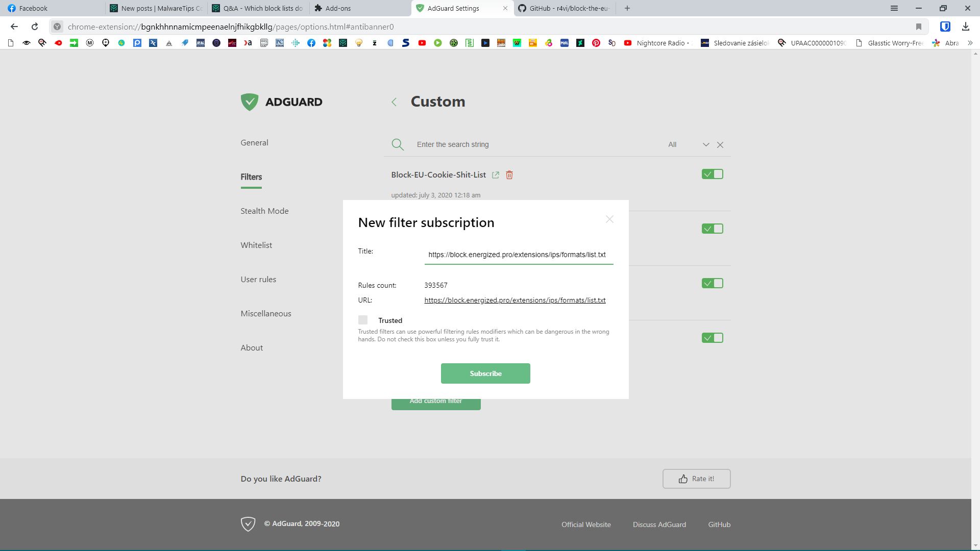Open the blank page bookmark at bar start
The width and height of the screenshot is (980, 551).
coord(11,43)
